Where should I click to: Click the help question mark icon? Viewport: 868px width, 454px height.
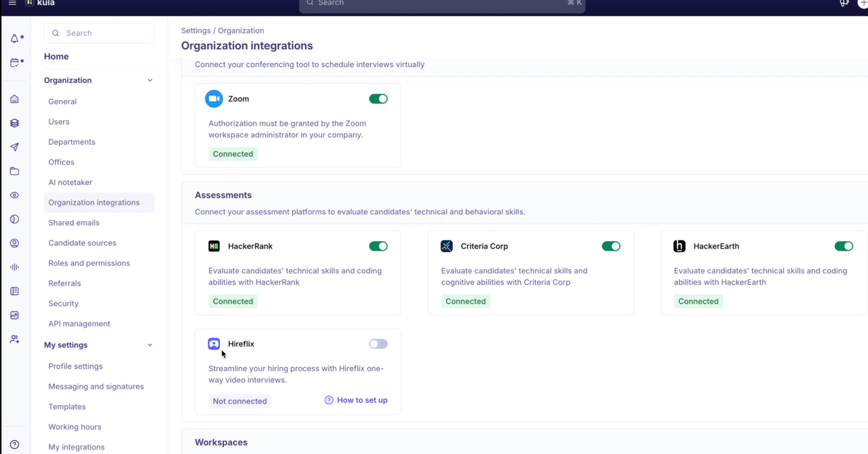click(14, 444)
